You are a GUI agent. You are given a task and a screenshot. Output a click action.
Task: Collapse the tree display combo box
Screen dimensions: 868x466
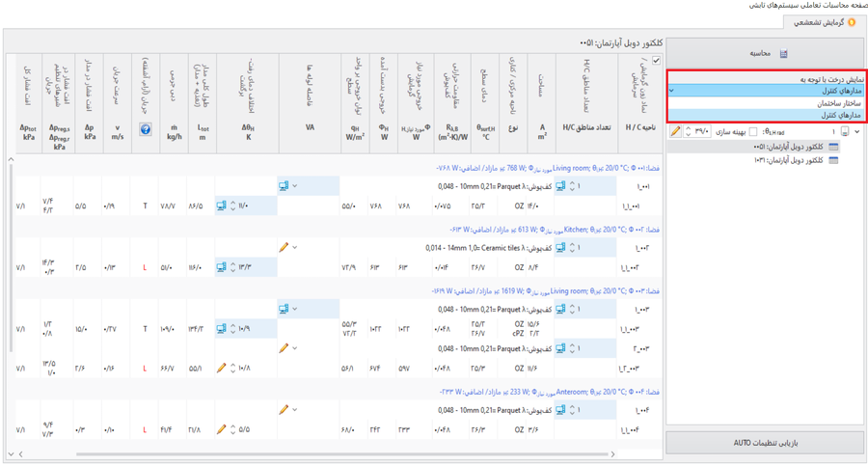tap(672, 91)
